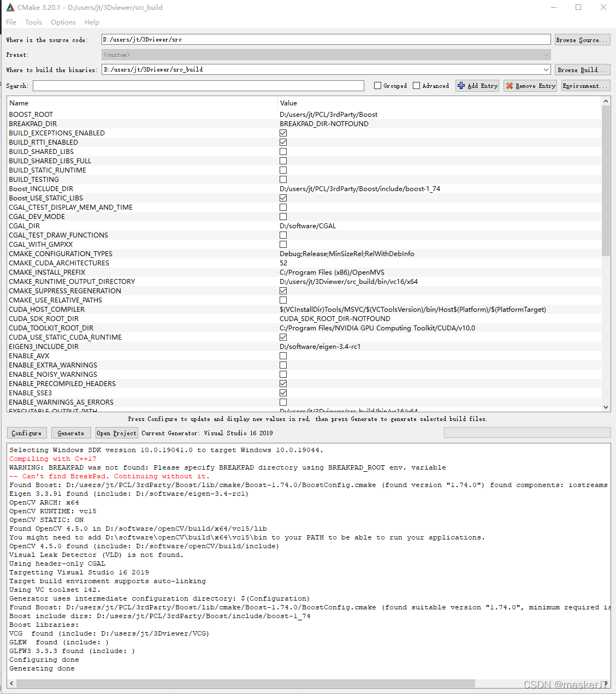Click inside the Search field
The image size is (616, 694).
(197, 85)
